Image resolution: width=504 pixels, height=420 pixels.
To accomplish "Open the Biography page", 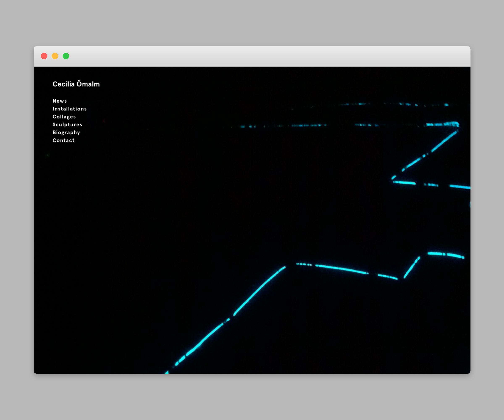I will (66, 133).
